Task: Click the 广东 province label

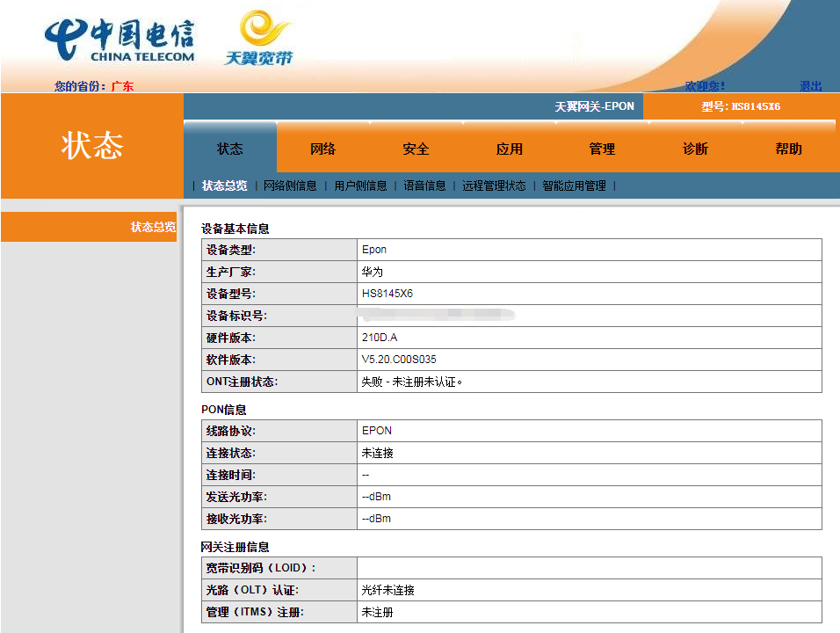Action: point(122,86)
